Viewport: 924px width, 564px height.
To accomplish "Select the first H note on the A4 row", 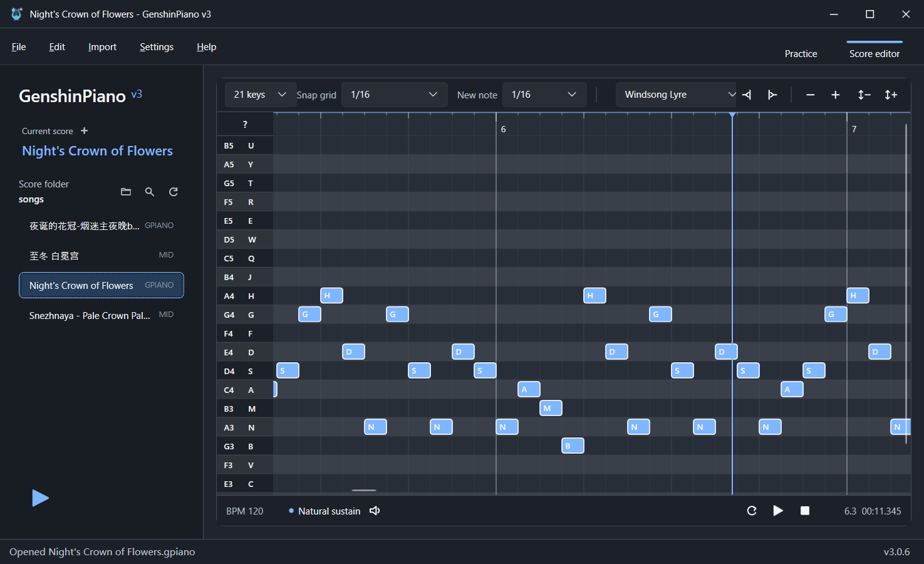I will pos(331,295).
